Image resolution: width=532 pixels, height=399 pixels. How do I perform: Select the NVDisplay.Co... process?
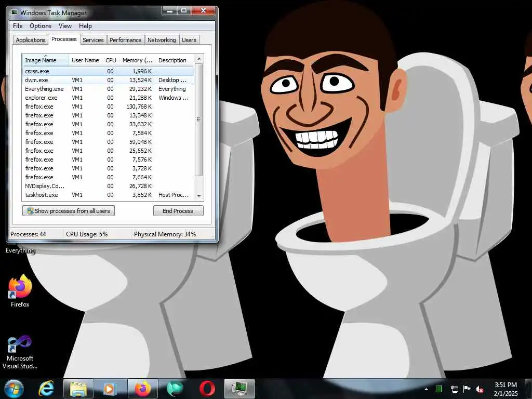[108, 186]
